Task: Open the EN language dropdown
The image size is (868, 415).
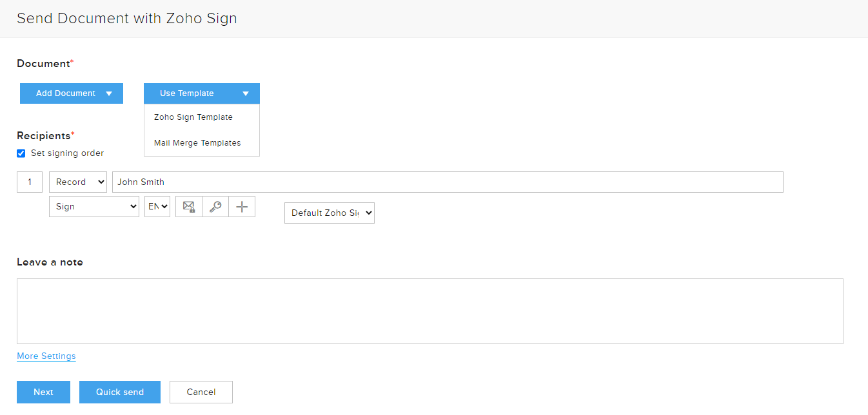Action: [x=157, y=206]
